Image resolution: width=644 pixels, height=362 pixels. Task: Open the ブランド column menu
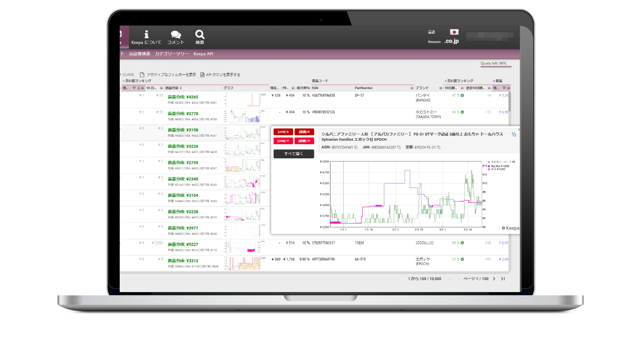pos(440,88)
